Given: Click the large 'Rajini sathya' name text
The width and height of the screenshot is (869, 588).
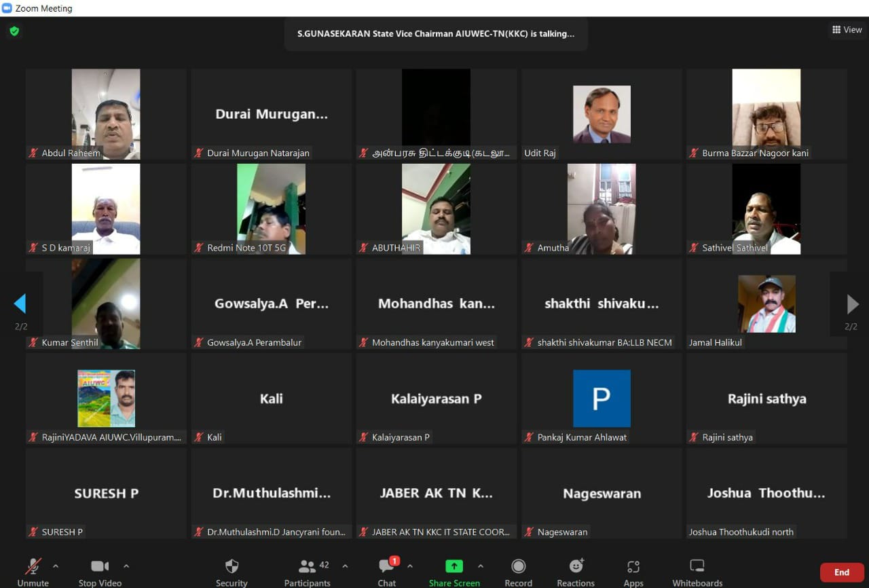Looking at the screenshot, I should [x=766, y=399].
